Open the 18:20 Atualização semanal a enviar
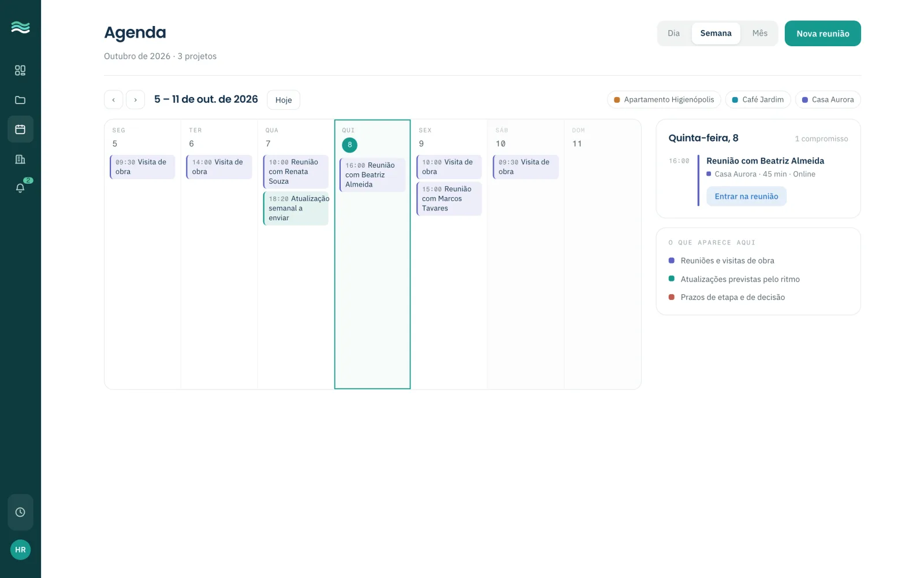 click(296, 208)
